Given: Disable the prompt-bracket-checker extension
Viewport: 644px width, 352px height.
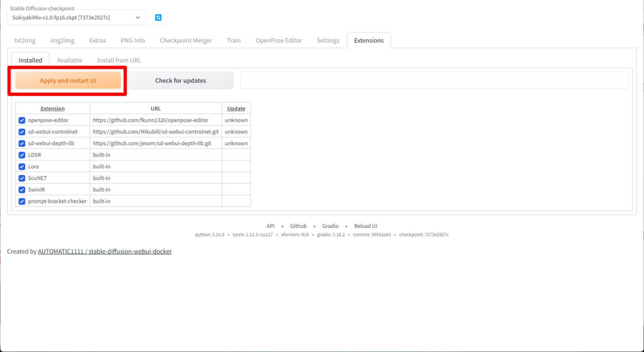Looking at the screenshot, I should click(22, 201).
